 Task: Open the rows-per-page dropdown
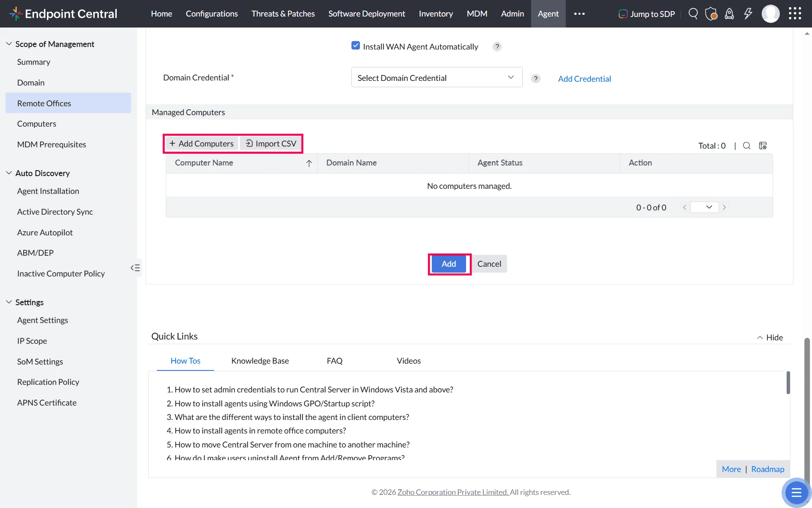click(704, 207)
